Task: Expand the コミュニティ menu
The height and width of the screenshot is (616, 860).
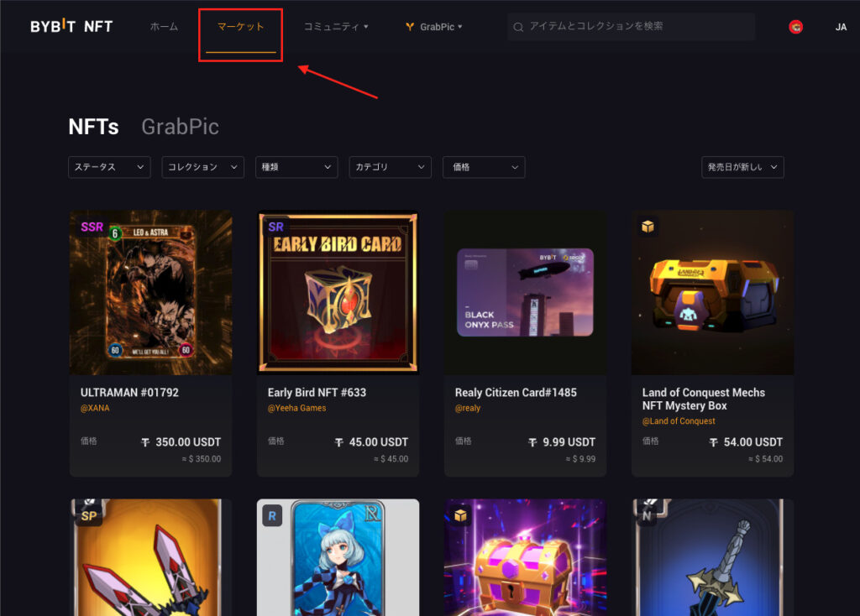Action: click(x=336, y=27)
